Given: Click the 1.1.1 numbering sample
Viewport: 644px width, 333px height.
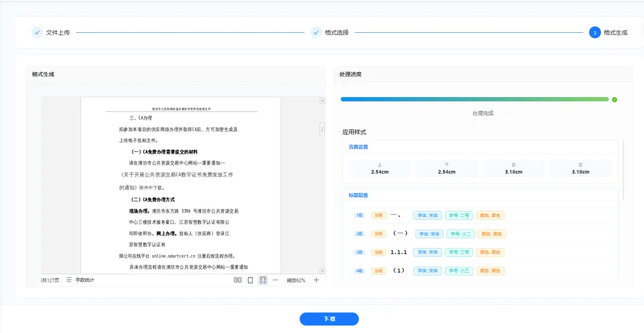Looking at the screenshot, I should point(399,252).
